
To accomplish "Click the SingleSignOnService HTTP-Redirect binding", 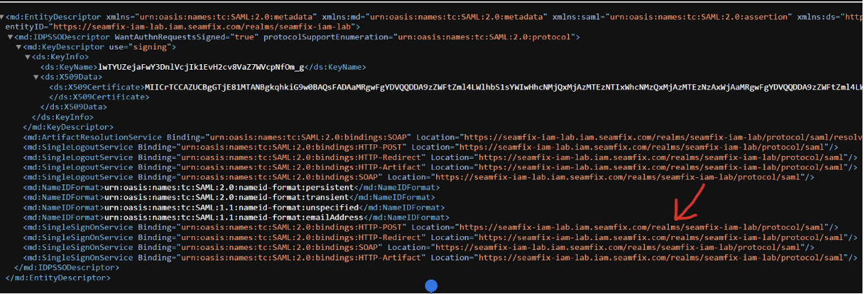I will point(281,237).
